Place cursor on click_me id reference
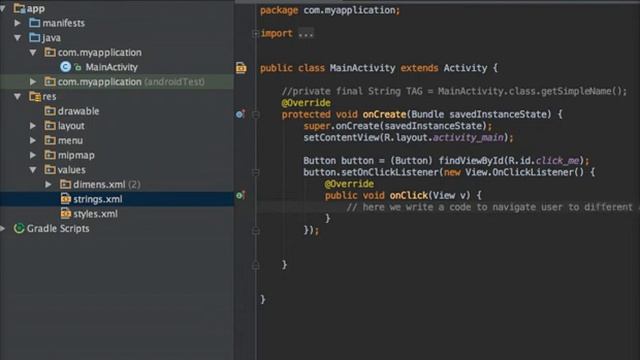 [557, 160]
